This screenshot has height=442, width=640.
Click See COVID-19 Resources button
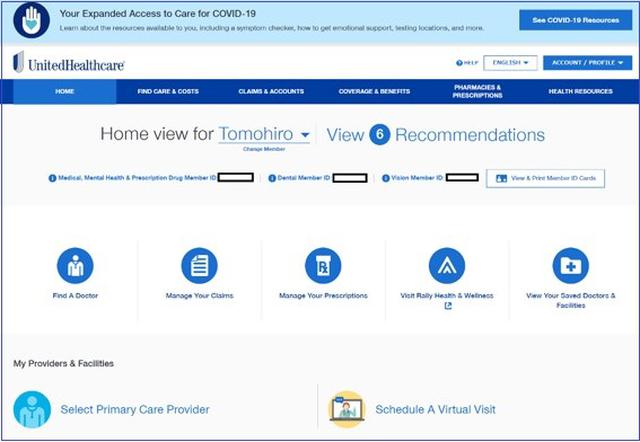pyautogui.click(x=576, y=20)
